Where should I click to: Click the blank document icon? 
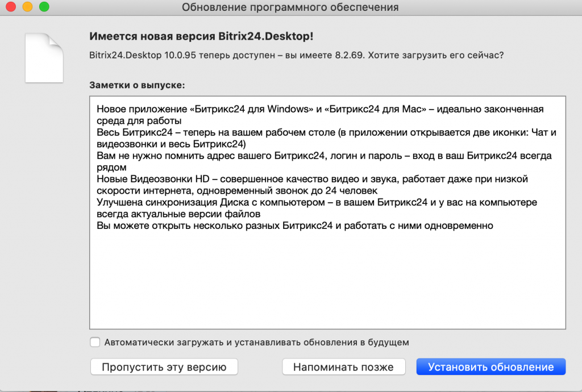pos(44,58)
